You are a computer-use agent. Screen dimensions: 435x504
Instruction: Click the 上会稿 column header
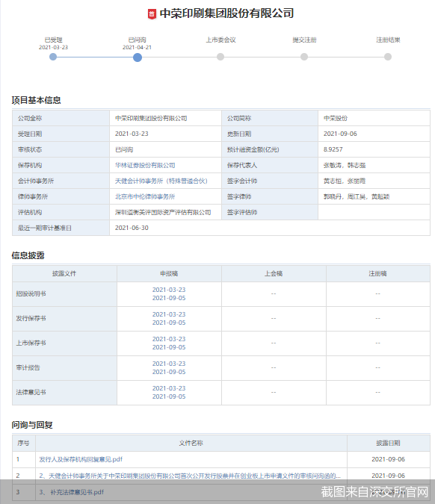point(274,273)
